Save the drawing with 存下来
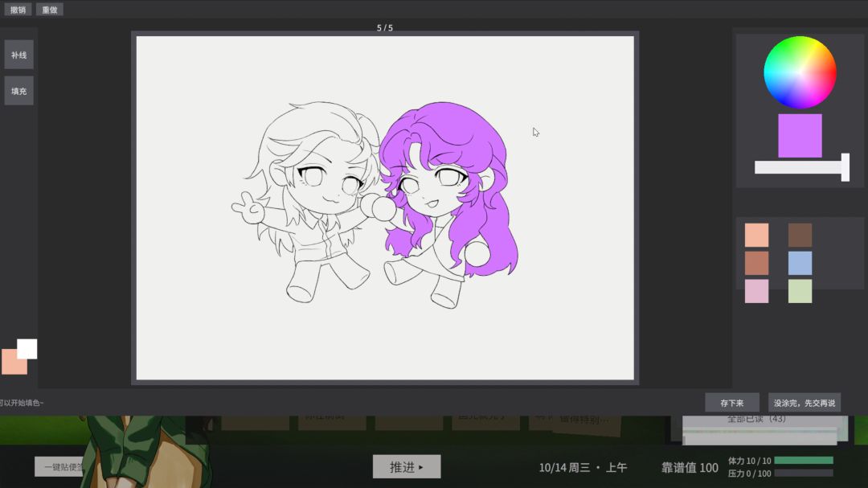868x488 pixels. (x=732, y=403)
